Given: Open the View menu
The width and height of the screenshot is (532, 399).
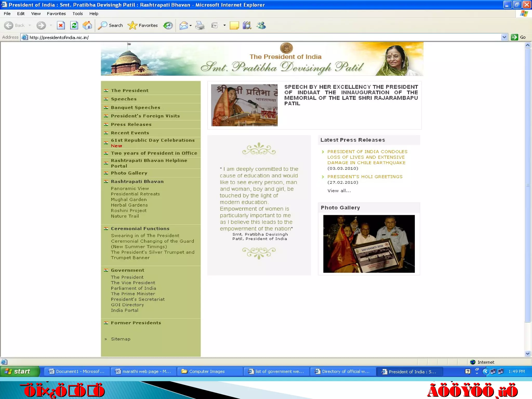Looking at the screenshot, I should (x=36, y=14).
